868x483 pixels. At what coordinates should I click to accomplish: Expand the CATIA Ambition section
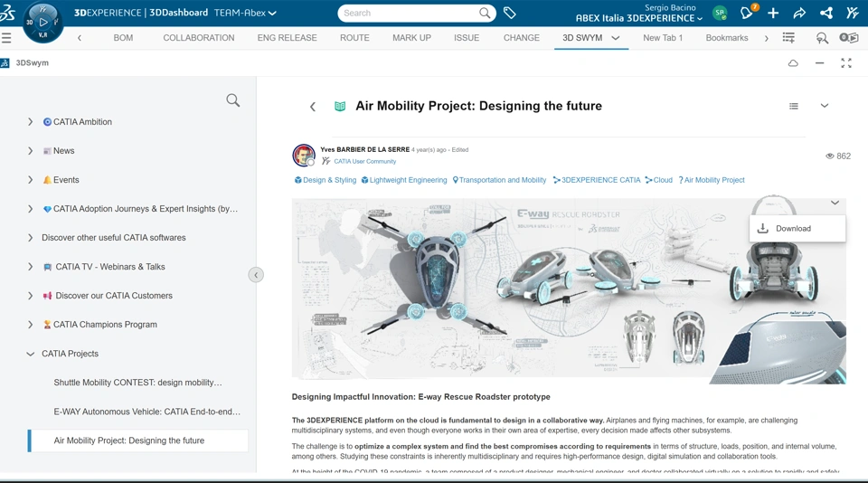pos(31,122)
